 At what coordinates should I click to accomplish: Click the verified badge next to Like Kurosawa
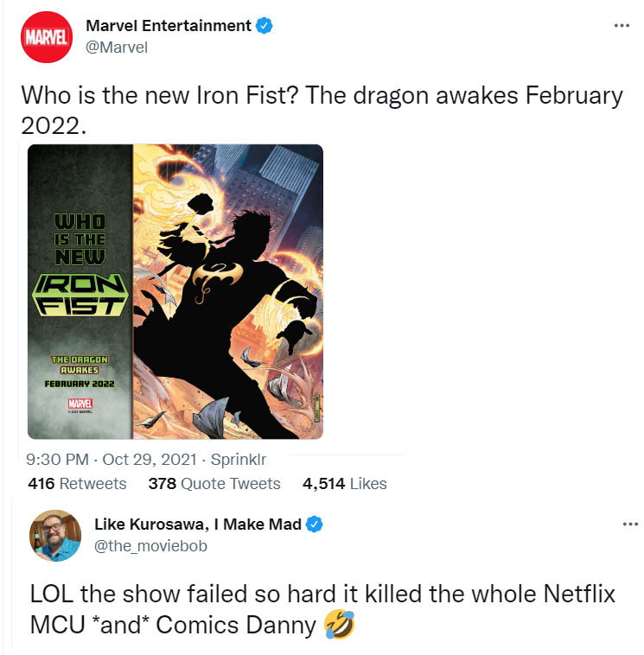(x=315, y=525)
